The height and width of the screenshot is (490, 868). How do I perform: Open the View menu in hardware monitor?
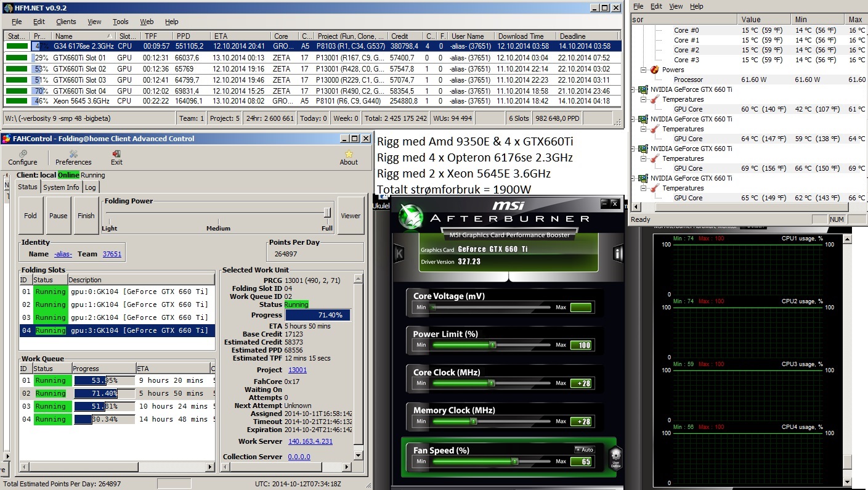click(x=676, y=6)
